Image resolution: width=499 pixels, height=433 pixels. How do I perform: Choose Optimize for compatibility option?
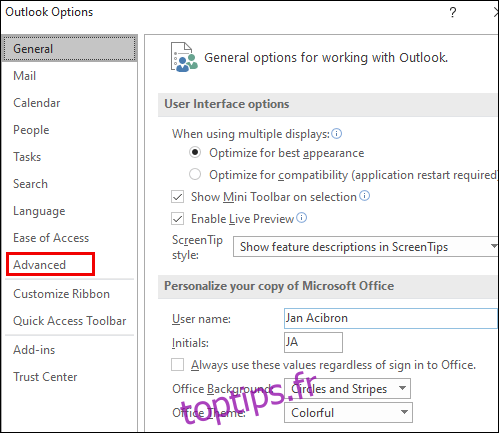click(x=195, y=174)
